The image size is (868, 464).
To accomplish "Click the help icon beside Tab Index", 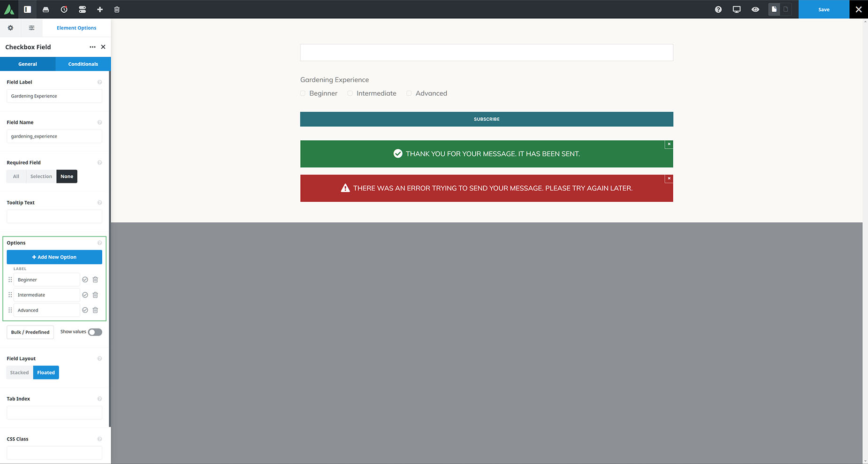I will (99, 399).
